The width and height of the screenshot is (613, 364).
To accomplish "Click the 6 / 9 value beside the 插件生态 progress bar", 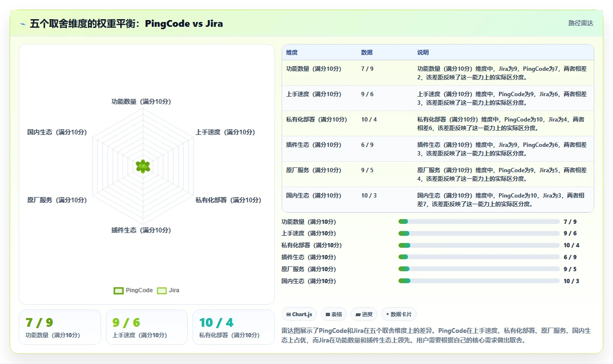I will 570,257.
